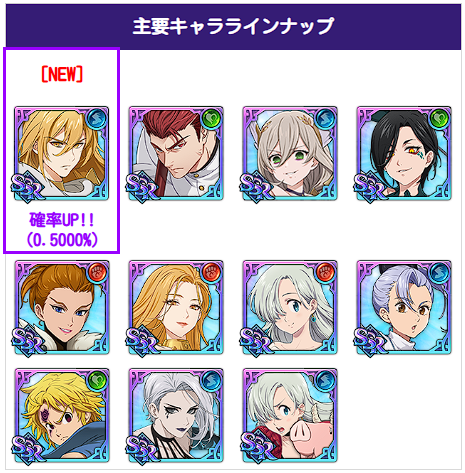Select silver-haired girl with teal earring
Screen dimensions: 465x473
point(290,308)
